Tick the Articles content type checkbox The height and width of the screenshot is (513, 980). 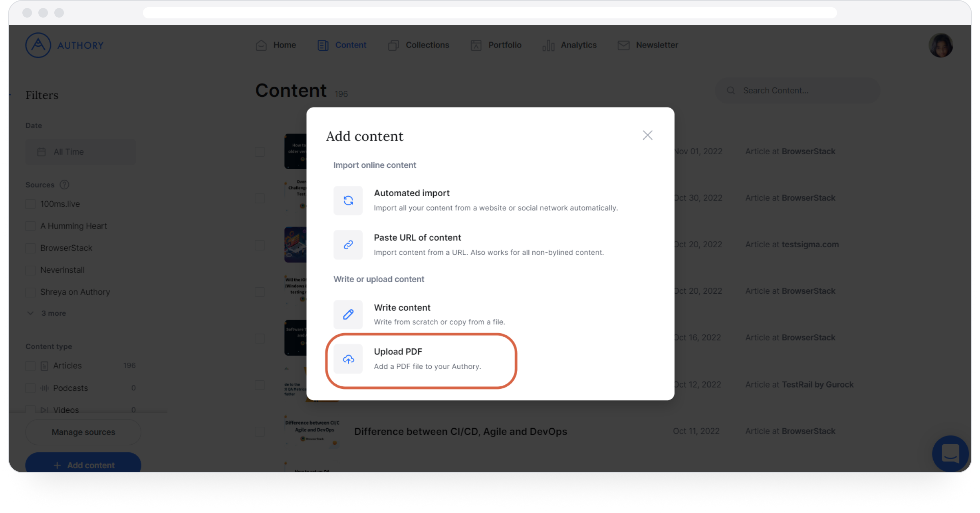[30, 366]
